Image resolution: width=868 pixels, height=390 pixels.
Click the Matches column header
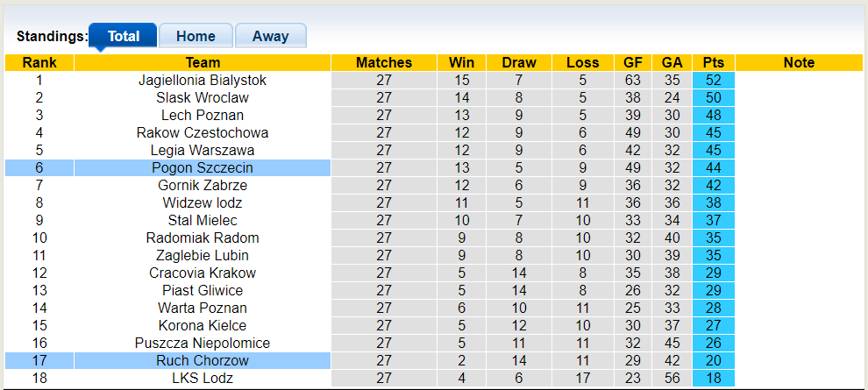(384, 62)
